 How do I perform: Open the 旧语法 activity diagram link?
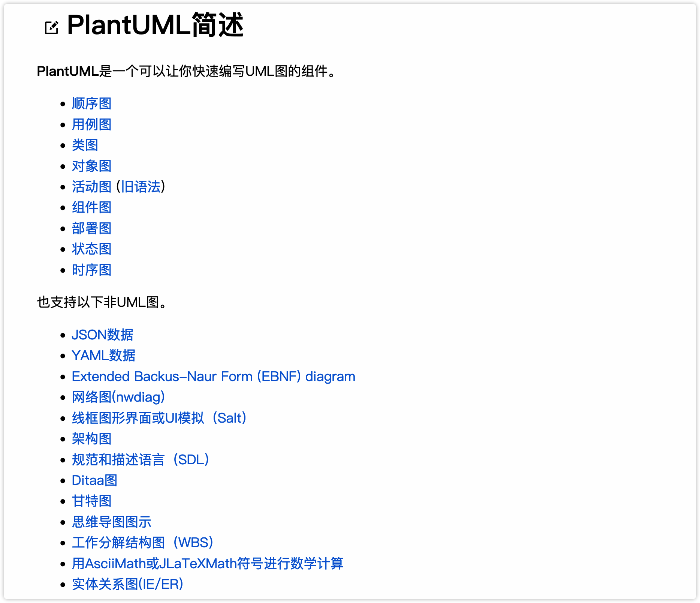tap(141, 187)
